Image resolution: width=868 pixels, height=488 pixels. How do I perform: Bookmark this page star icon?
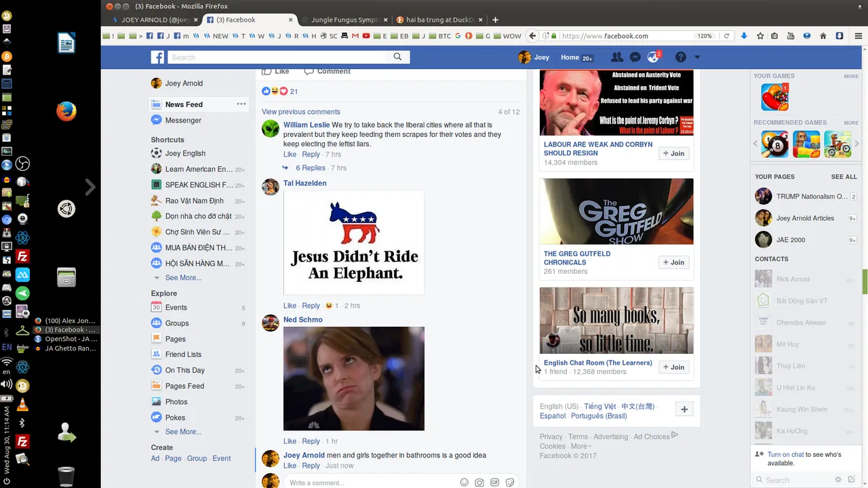click(x=760, y=36)
